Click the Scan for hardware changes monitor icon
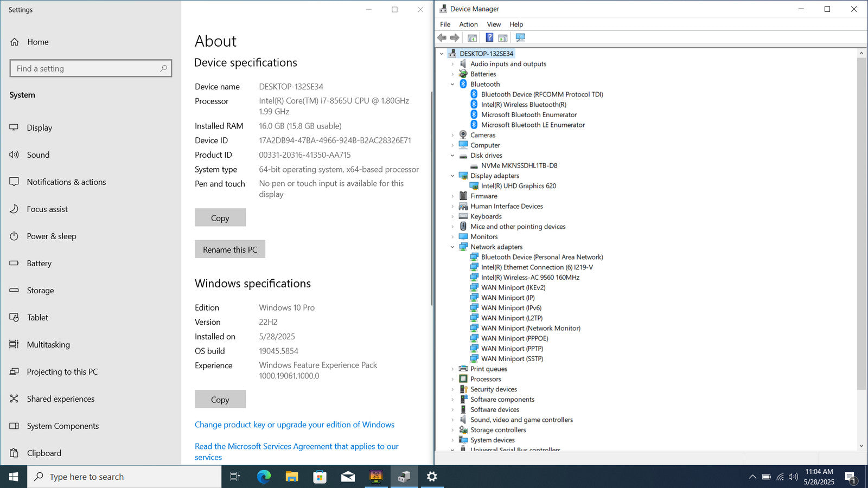 [x=520, y=38]
